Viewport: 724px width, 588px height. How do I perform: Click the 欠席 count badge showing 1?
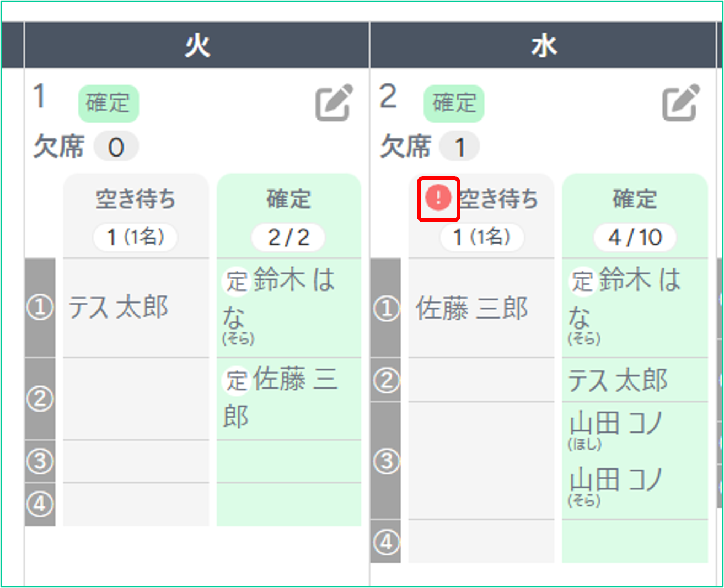click(459, 147)
